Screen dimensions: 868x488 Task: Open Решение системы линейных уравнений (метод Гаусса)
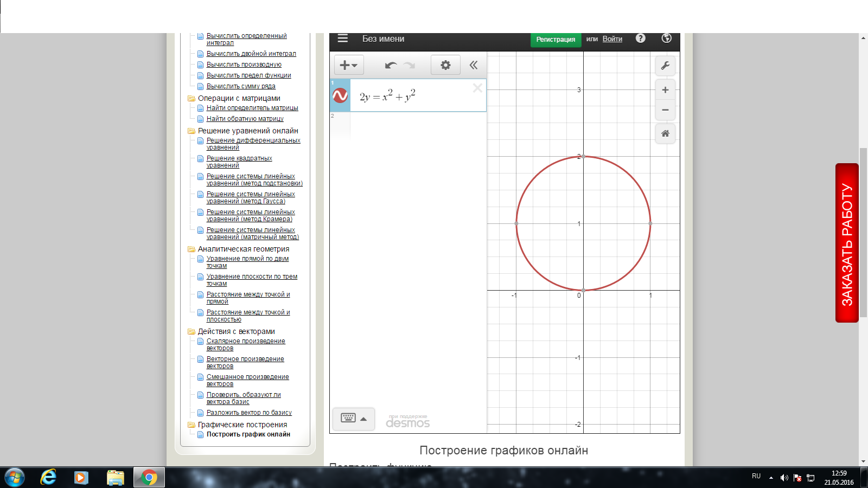pyautogui.click(x=251, y=197)
